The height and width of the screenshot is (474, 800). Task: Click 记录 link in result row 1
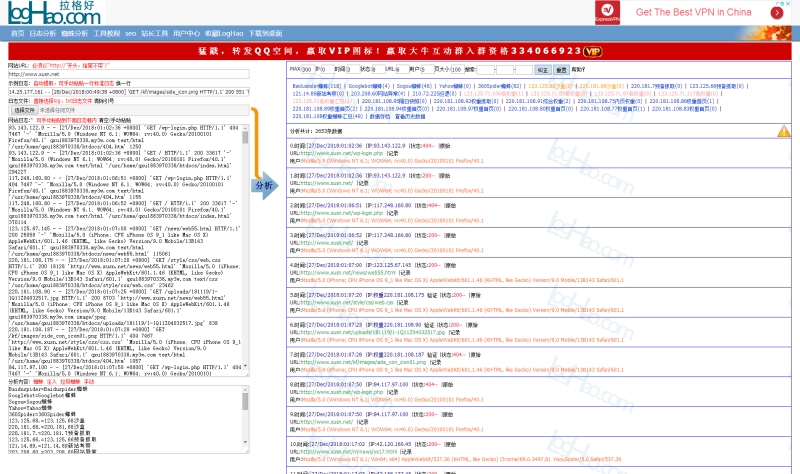pyautogui.click(x=362, y=183)
